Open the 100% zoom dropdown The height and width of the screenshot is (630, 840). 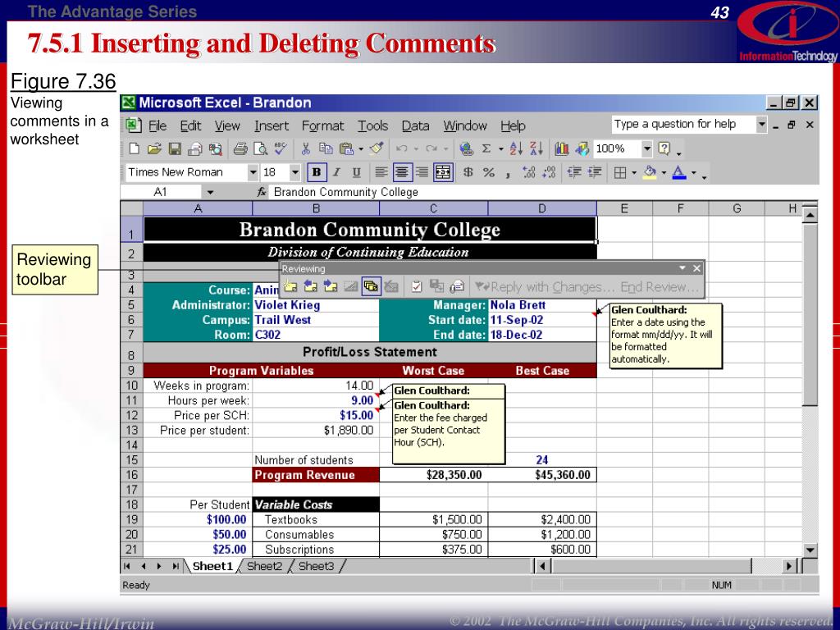pos(647,149)
